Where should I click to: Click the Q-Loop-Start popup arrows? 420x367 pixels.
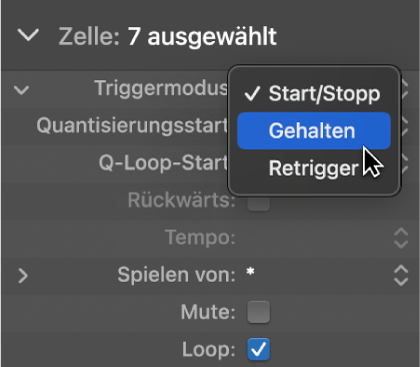[x=405, y=163]
